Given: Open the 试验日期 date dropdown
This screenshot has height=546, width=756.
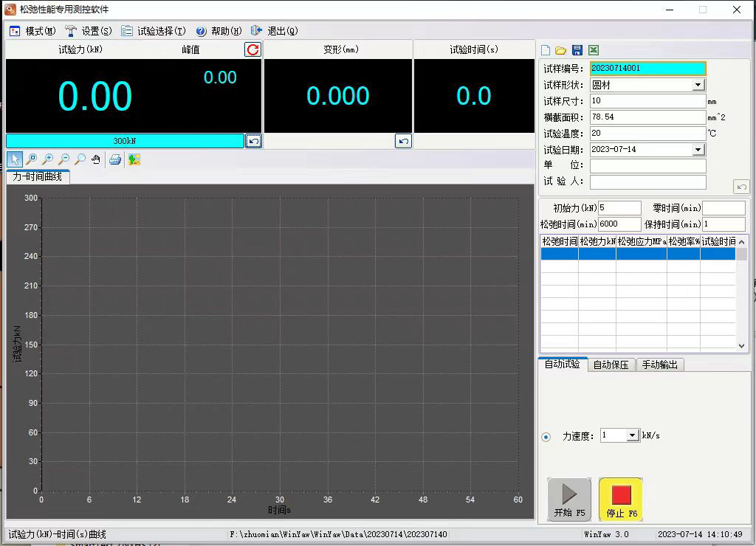Looking at the screenshot, I should tap(698, 150).
